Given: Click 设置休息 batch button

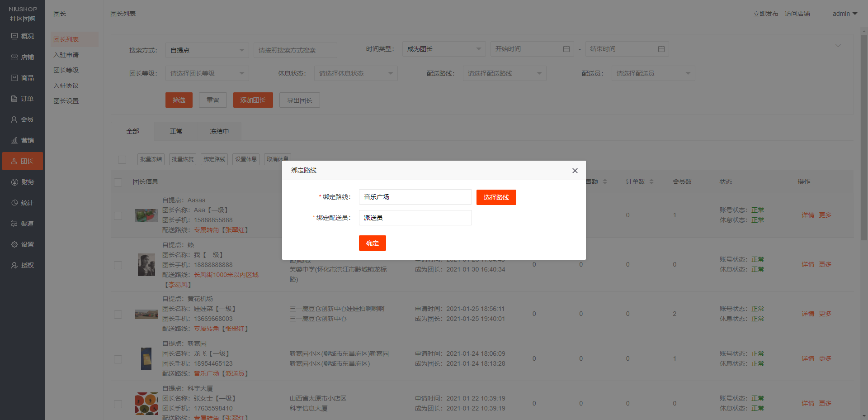Looking at the screenshot, I should [246, 159].
